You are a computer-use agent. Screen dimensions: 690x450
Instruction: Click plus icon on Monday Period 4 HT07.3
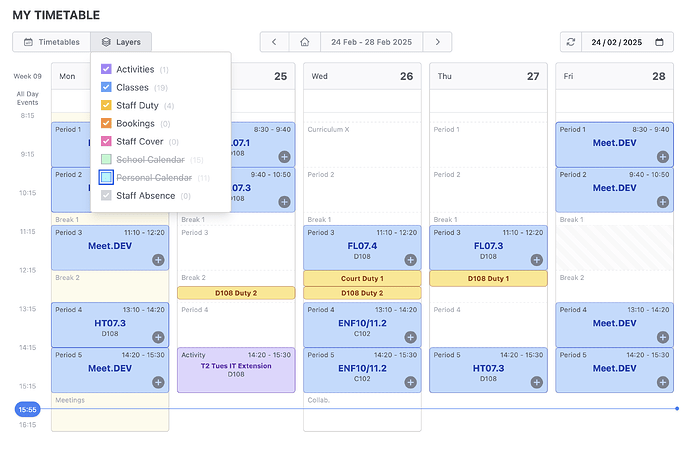pos(158,337)
